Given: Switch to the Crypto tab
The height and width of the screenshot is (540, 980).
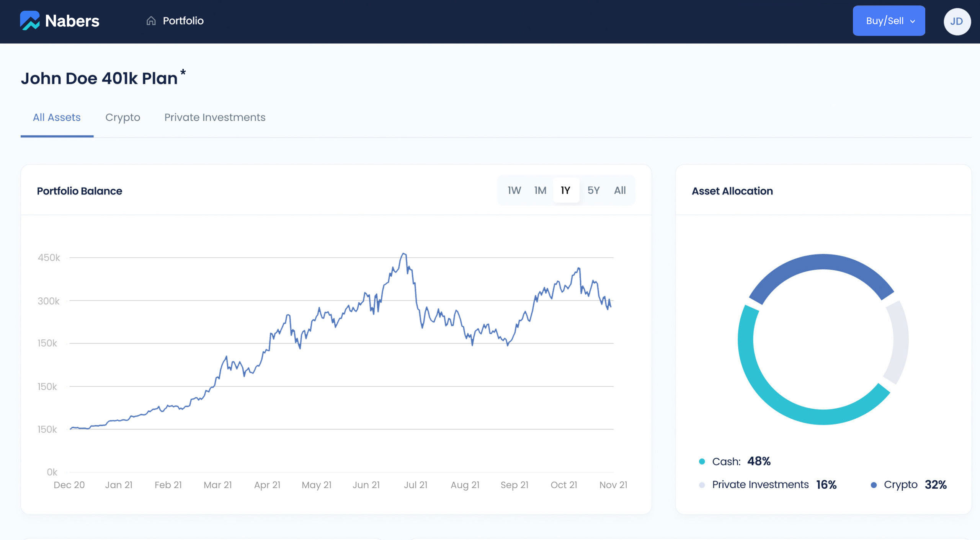Looking at the screenshot, I should 122,117.
